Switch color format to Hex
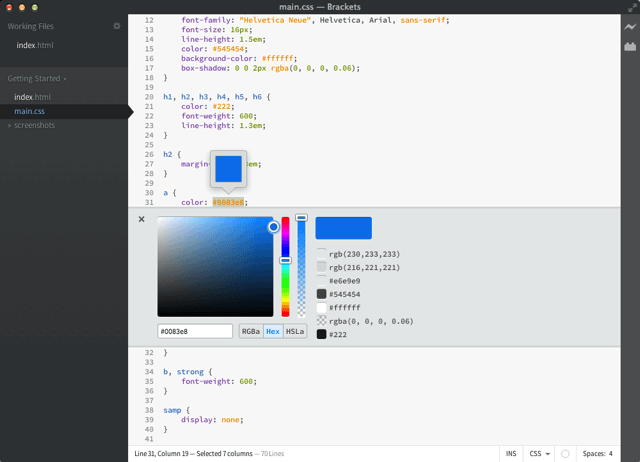Screen dimensions: 640x462 click(273, 331)
